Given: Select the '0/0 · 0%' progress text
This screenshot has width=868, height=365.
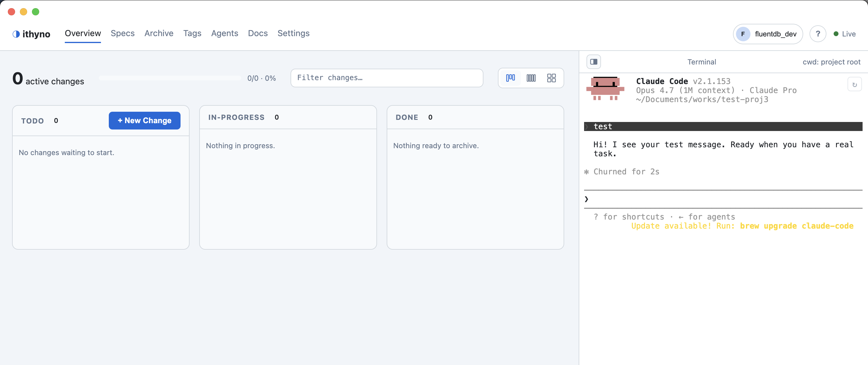Looking at the screenshot, I should click(x=262, y=78).
